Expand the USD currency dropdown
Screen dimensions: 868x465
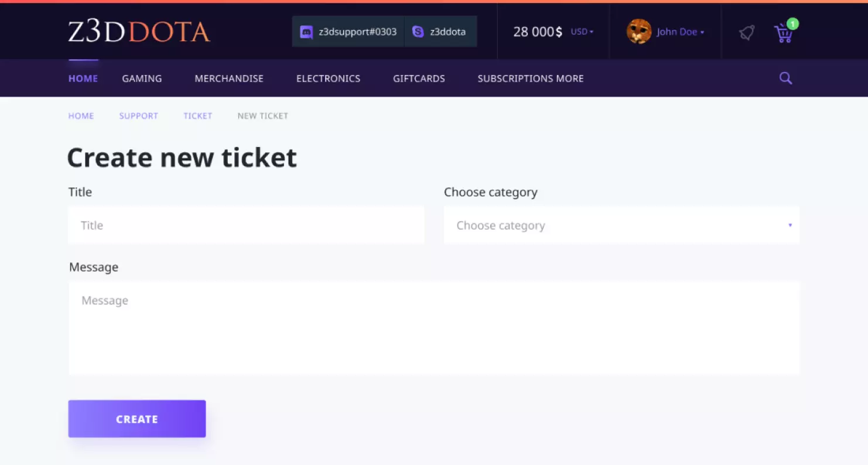point(582,32)
